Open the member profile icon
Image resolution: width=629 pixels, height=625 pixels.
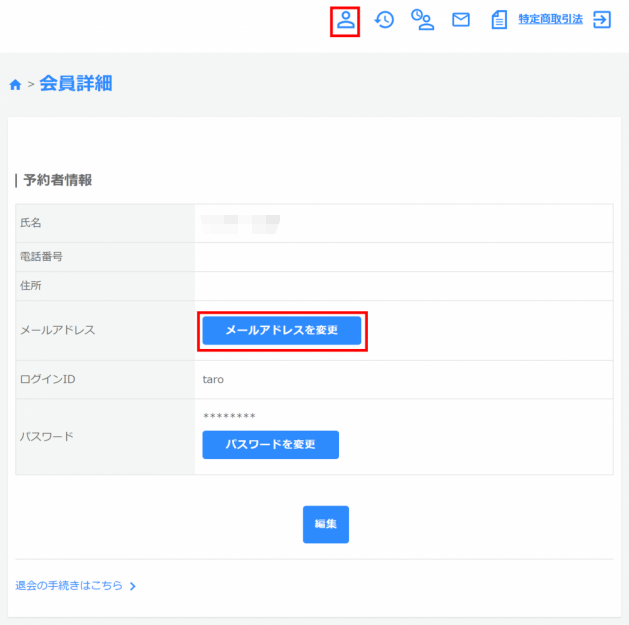coord(345,20)
